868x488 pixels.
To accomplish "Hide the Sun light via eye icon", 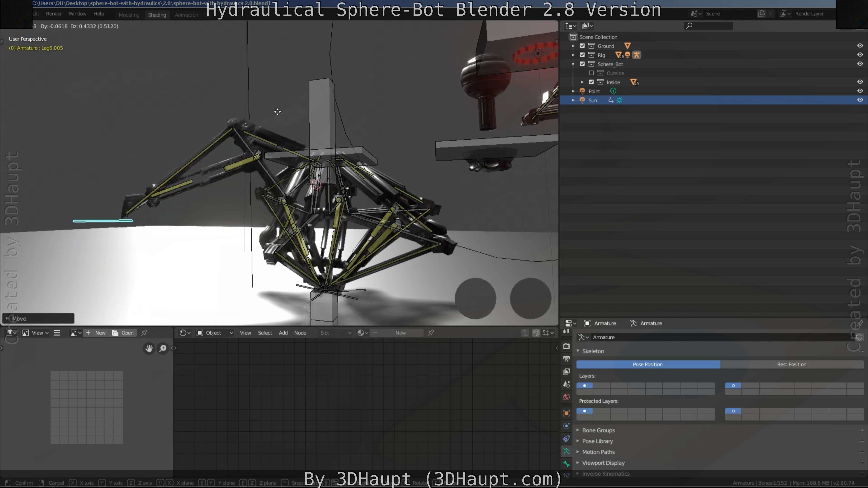I will coord(860,100).
